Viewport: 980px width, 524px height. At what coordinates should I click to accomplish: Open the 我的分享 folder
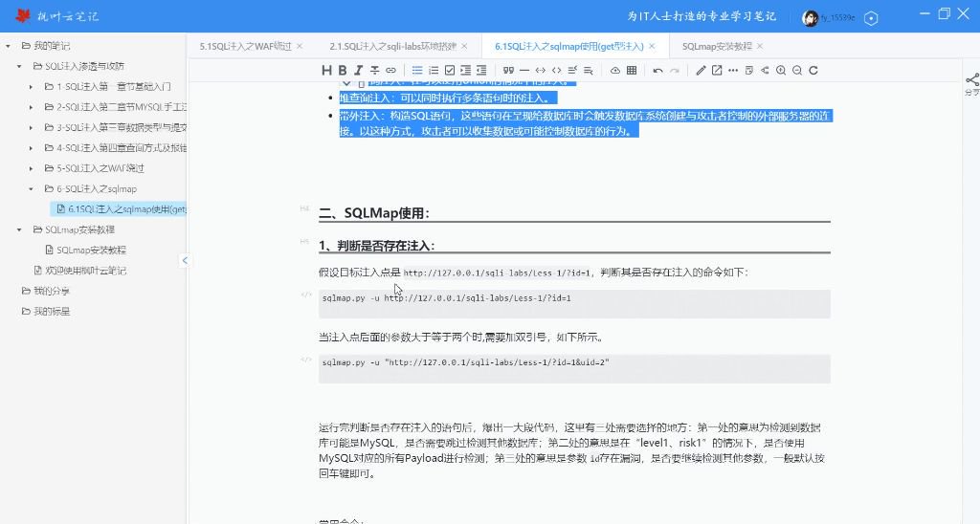pos(52,291)
